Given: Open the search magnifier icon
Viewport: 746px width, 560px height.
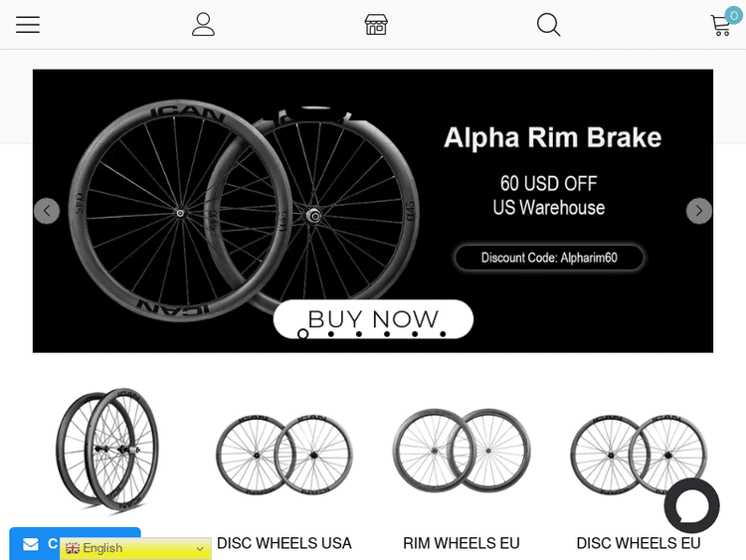Looking at the screenshot, I should click(548, 25).
